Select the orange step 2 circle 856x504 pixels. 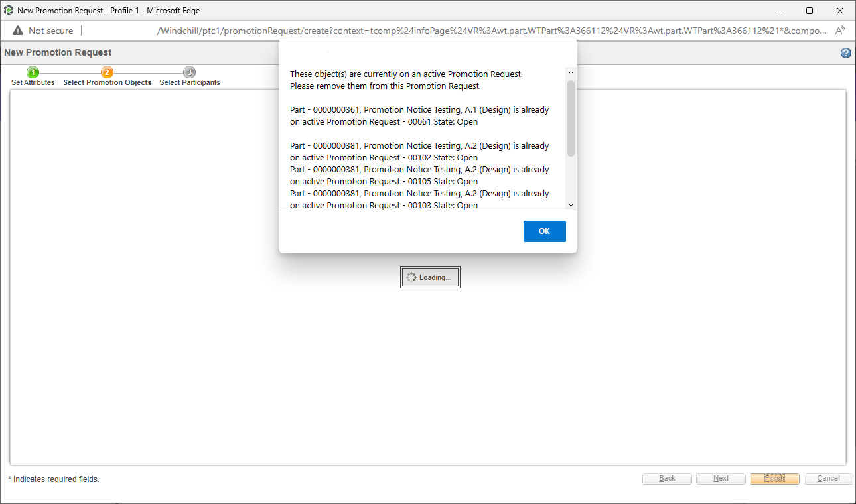coord(107,70)
